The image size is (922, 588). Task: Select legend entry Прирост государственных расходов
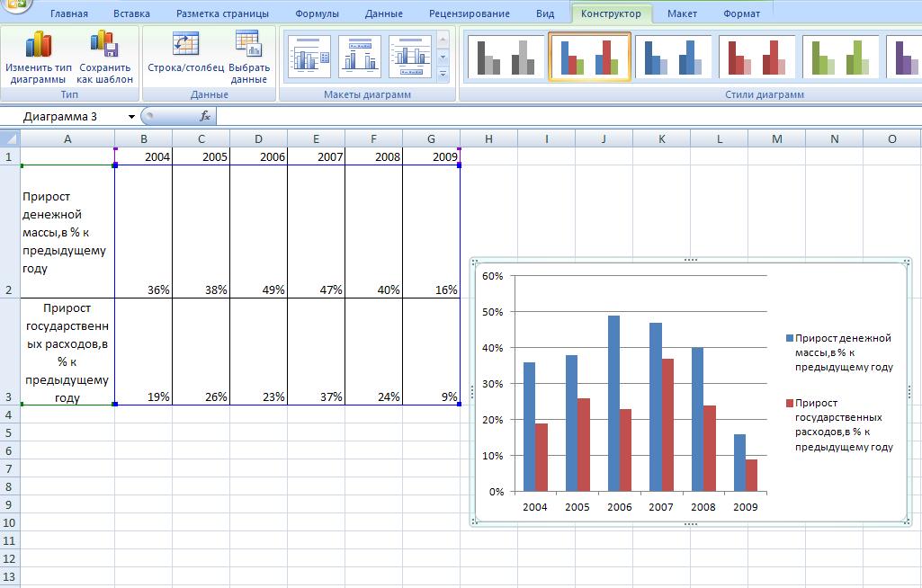click(839, 424)
